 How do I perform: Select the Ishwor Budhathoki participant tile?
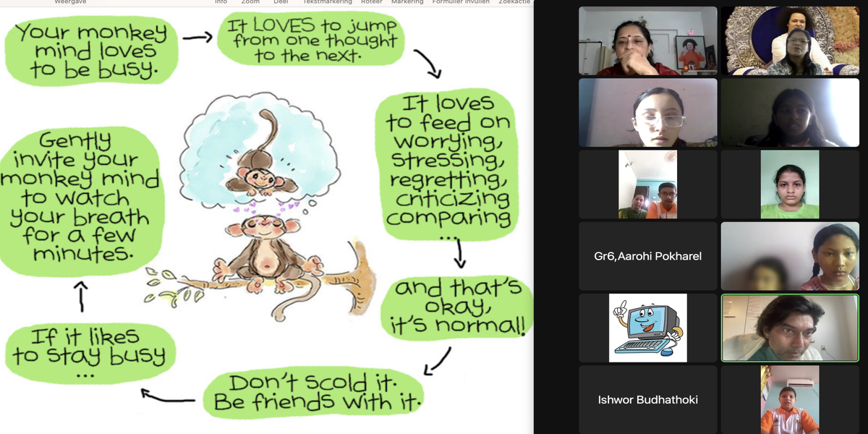[648, 399]
